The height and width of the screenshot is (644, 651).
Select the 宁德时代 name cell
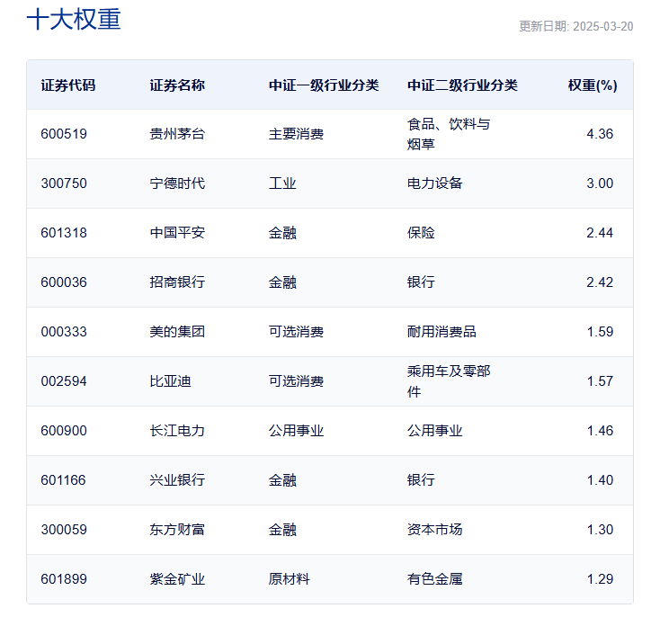(x=177, y=183)
